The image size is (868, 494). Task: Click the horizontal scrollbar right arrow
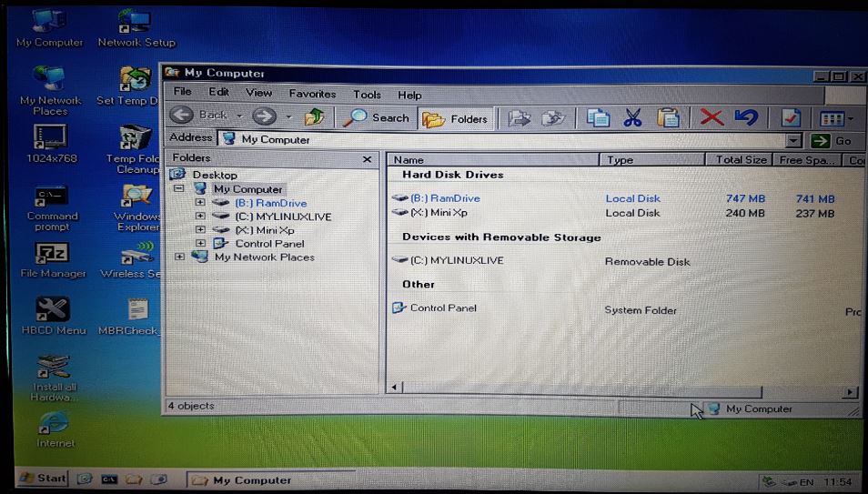pyautogui.click(x=851, y=392)
